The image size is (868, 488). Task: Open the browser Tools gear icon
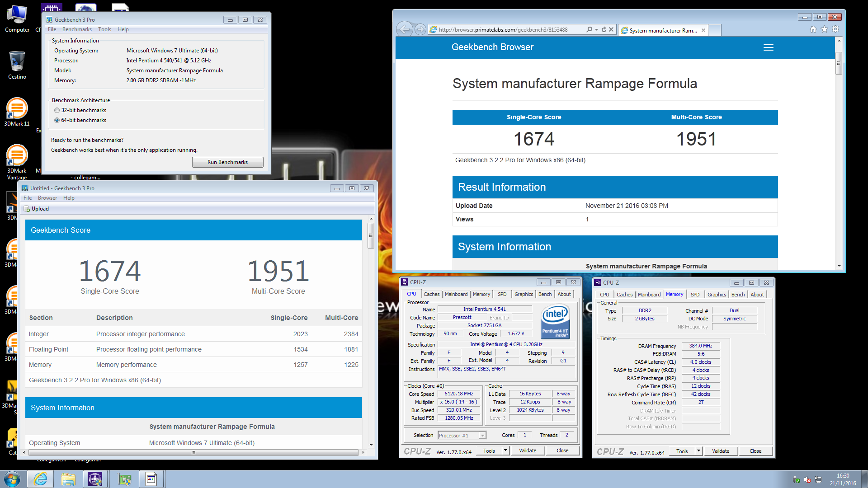tap(835, 29)
